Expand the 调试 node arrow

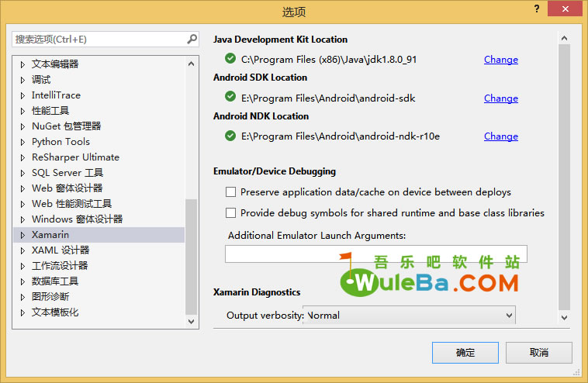click(22, 80)
